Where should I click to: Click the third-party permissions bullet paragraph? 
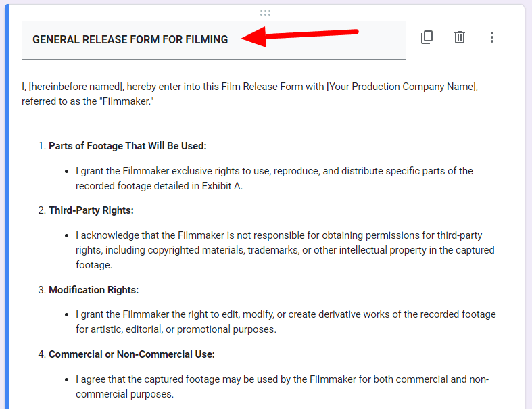285,250
